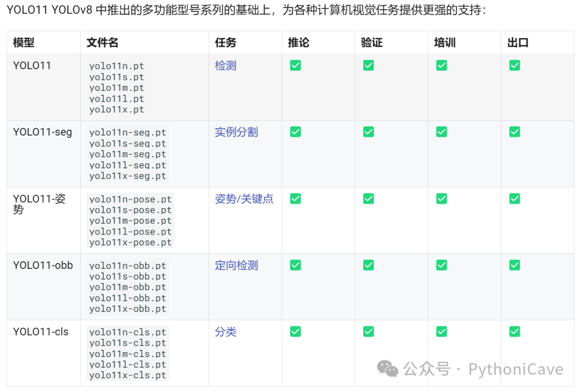Screen dimensions: 581x392
Task: Click the 验证 checkmark in the YOLO11-obb row
Action: click(369, 265)
